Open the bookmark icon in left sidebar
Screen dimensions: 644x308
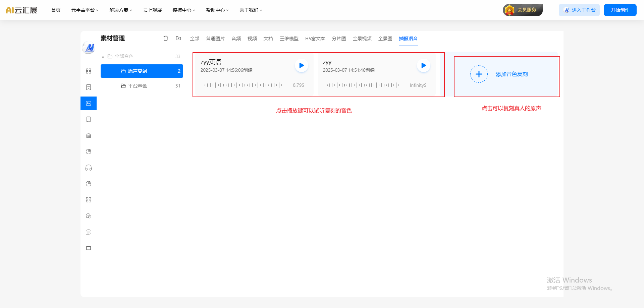coord(89,87)
